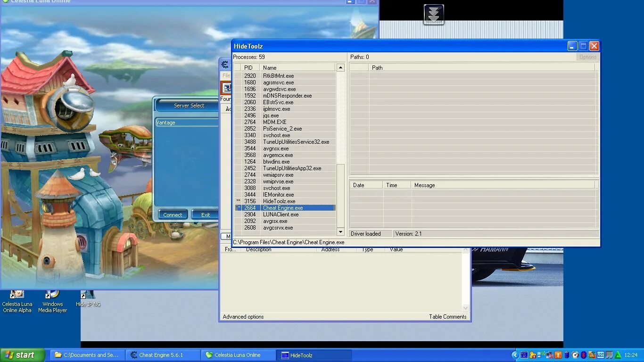Open Windows Media Player desktop shortcut

tap(52, 301)
